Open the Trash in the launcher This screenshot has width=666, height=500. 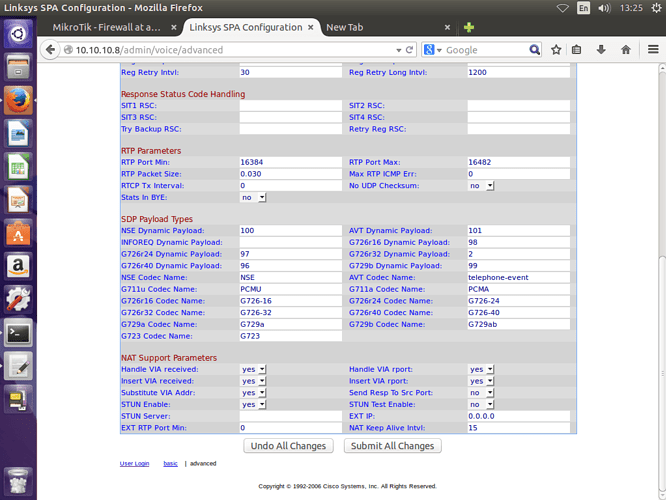[18, 481]
